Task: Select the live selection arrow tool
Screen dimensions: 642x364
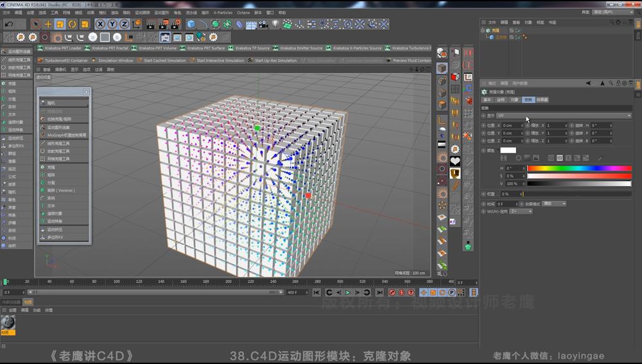Action: (35, 24)
